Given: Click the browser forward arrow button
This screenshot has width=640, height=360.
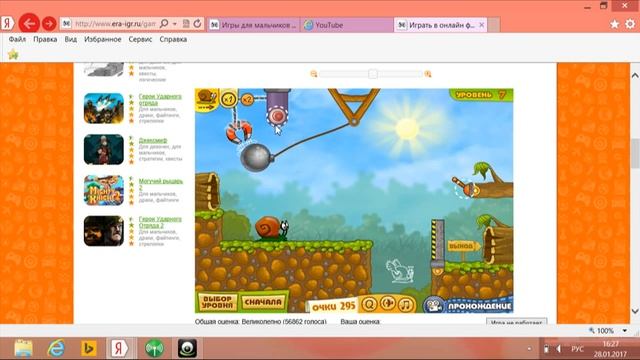Looking at the screenshot, I should coord(49,24).
